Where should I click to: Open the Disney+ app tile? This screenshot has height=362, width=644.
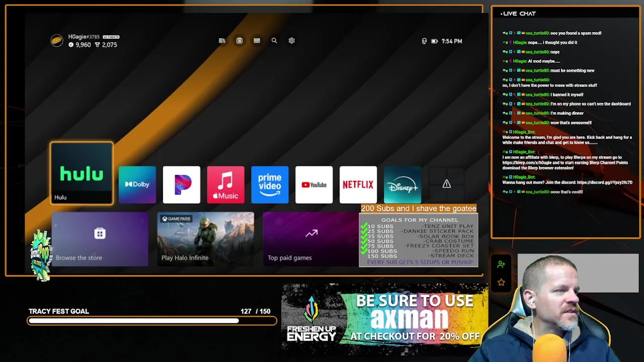click(x=403, y=185)
